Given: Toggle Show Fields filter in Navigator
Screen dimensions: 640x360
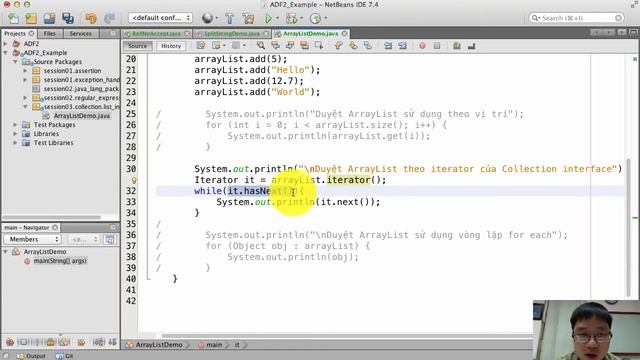Looking at the screenshot, I should (23, 342).
